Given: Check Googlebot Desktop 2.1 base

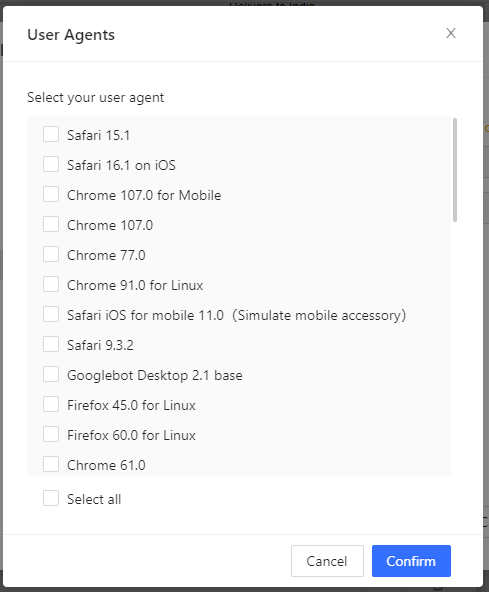Looking at the screenshot, I should pos(51,374).
